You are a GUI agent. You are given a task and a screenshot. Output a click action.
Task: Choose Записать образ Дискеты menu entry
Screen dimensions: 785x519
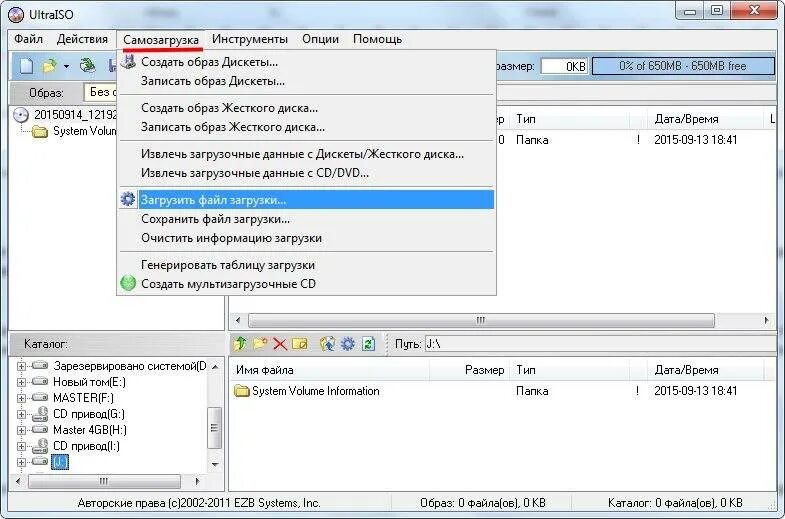306,81
